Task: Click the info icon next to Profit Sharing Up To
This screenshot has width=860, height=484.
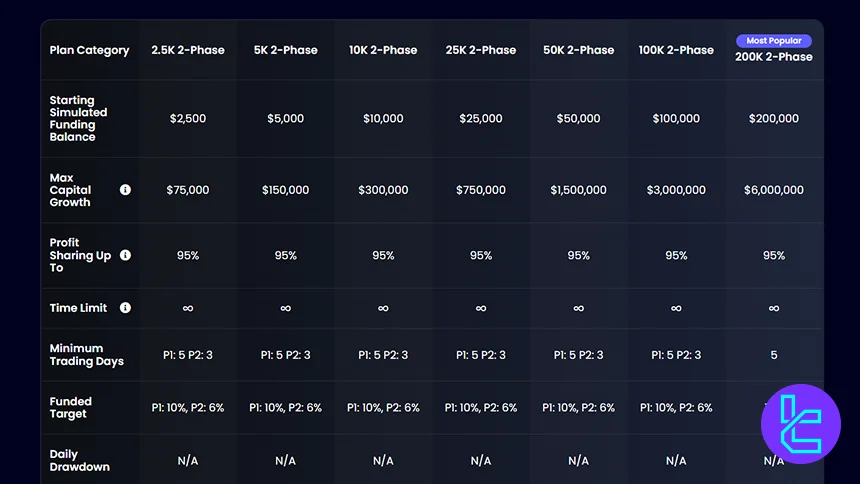Action: (x=125, y=255)
